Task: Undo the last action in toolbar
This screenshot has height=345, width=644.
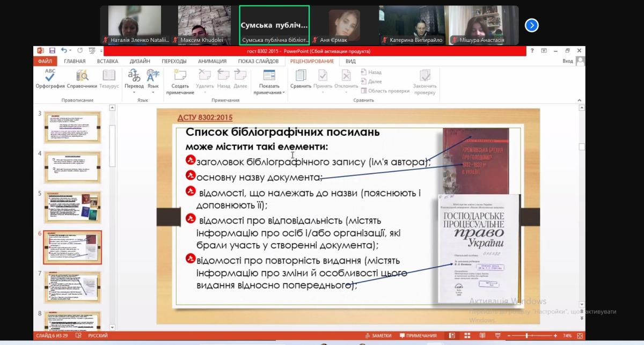Action: (x=64, y=51)
